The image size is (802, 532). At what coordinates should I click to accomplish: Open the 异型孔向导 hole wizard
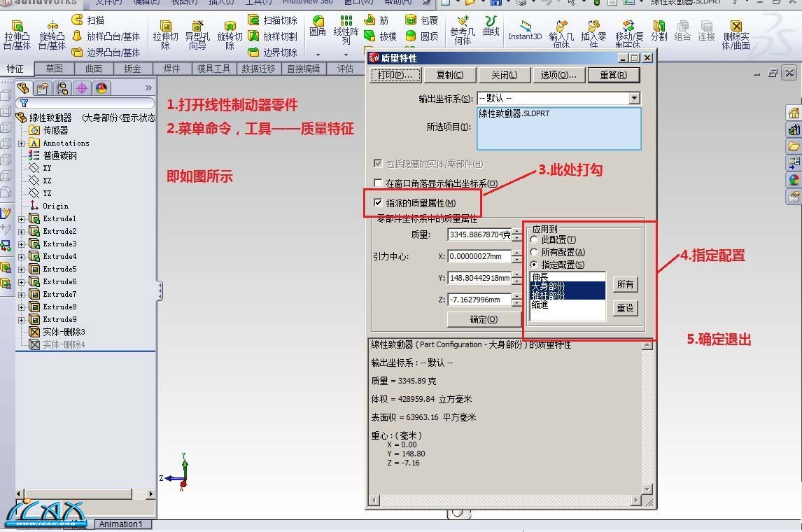coord(197,35)
